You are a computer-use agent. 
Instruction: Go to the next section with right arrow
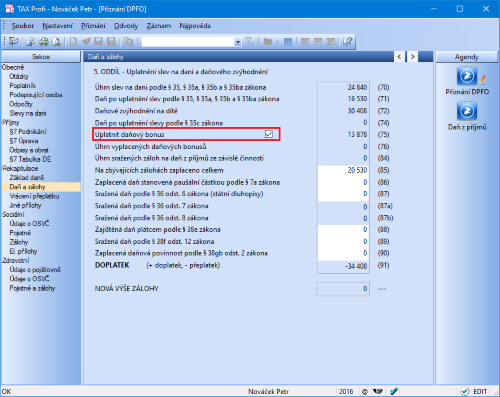tap(413, 57)
